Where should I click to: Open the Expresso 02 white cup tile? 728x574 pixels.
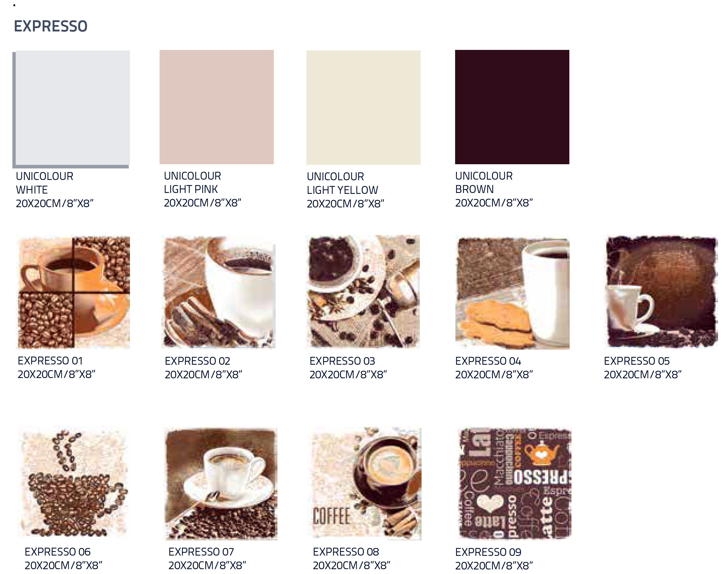219,292
